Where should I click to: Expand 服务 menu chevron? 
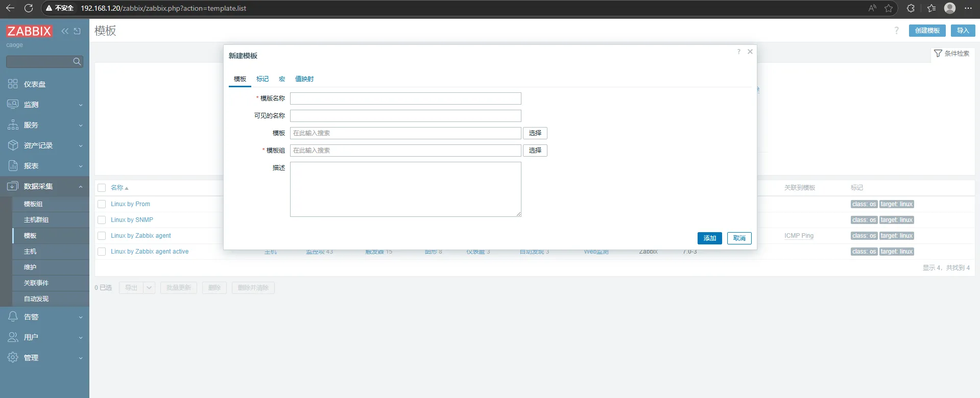coord(81,126)
